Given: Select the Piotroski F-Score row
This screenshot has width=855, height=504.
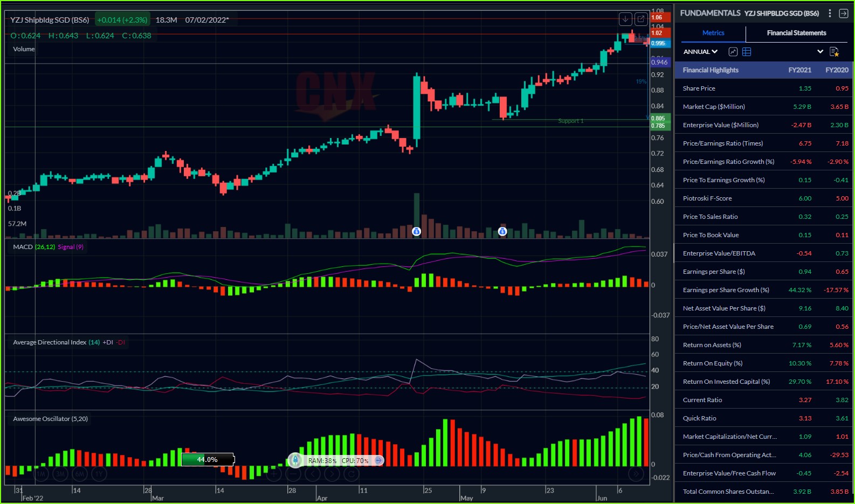Looking at the screenshot, I should click(764, 198).
